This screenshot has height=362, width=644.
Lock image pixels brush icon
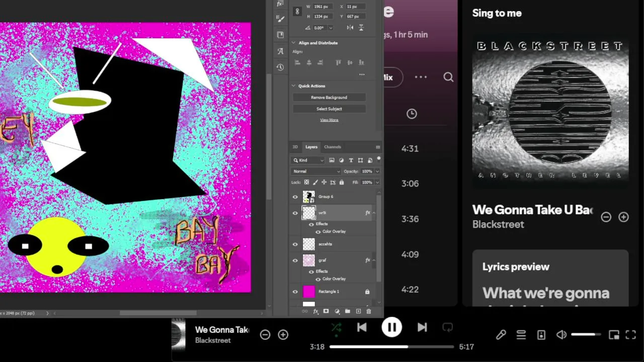click(315, 182)
